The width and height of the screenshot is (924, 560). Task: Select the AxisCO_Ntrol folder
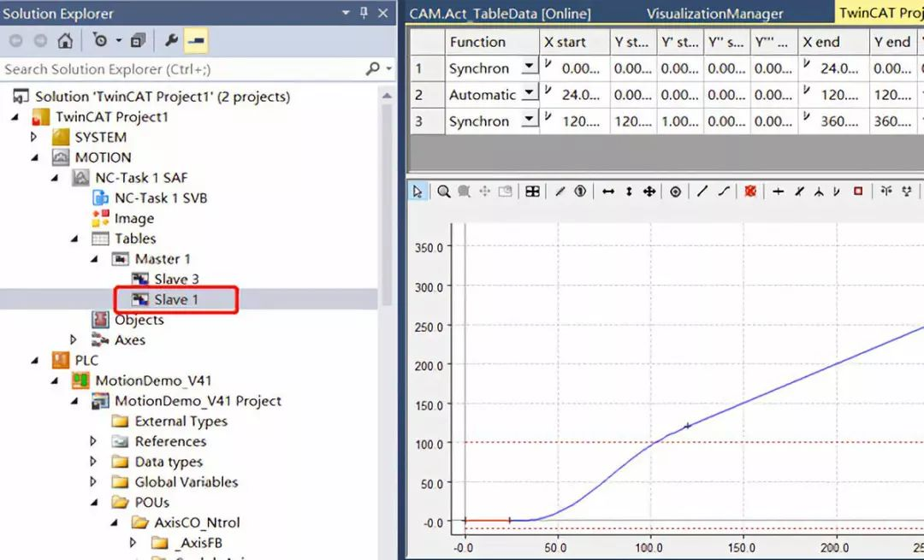(x=197, y=522)
